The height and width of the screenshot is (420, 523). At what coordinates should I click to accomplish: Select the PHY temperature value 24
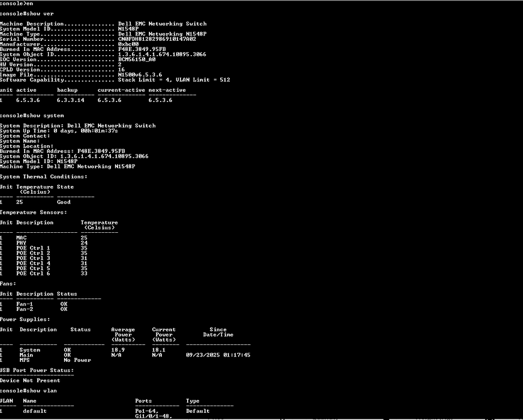84,243
